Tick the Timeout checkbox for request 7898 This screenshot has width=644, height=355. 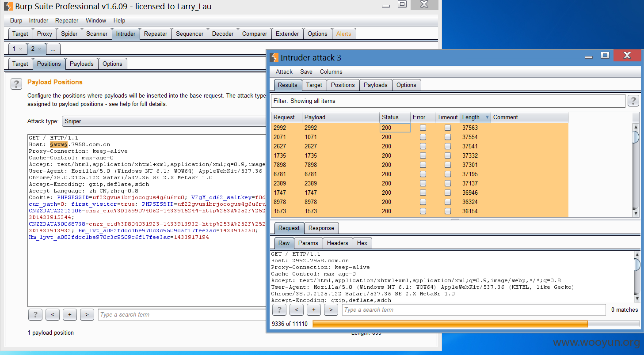pos(448,165)
